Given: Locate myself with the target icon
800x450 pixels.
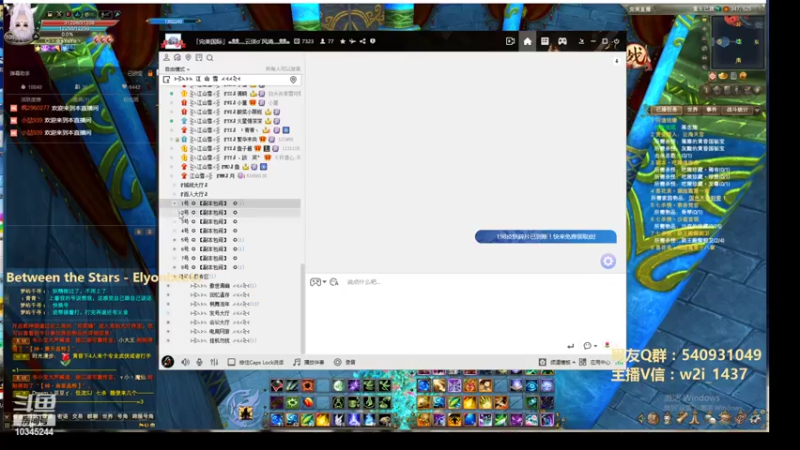Looking at the screenshot, I should point(293,80).
